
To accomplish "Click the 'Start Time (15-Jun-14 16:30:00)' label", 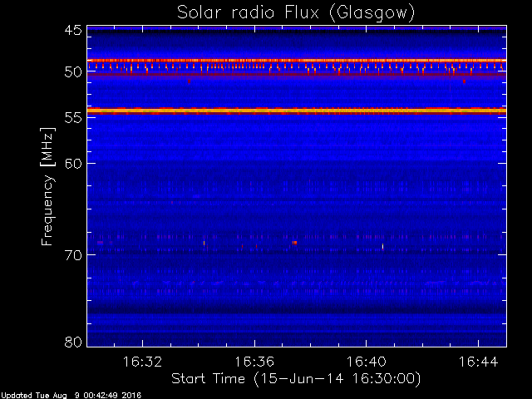I will (296, 379).
